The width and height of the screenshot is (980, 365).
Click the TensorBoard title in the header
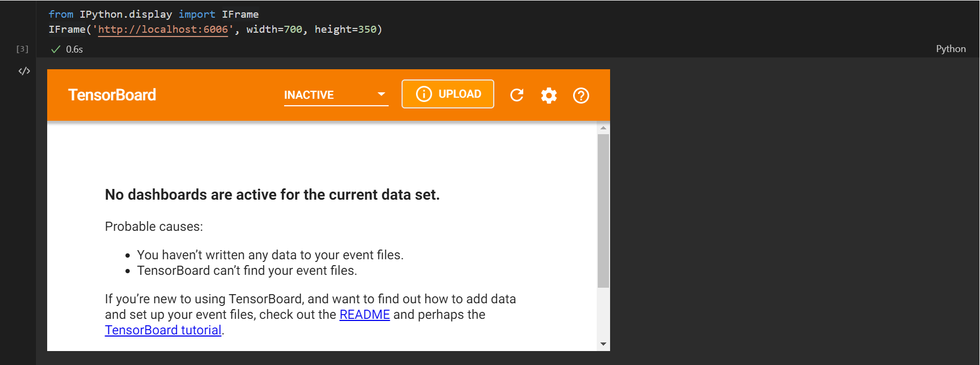pos(112,95)
